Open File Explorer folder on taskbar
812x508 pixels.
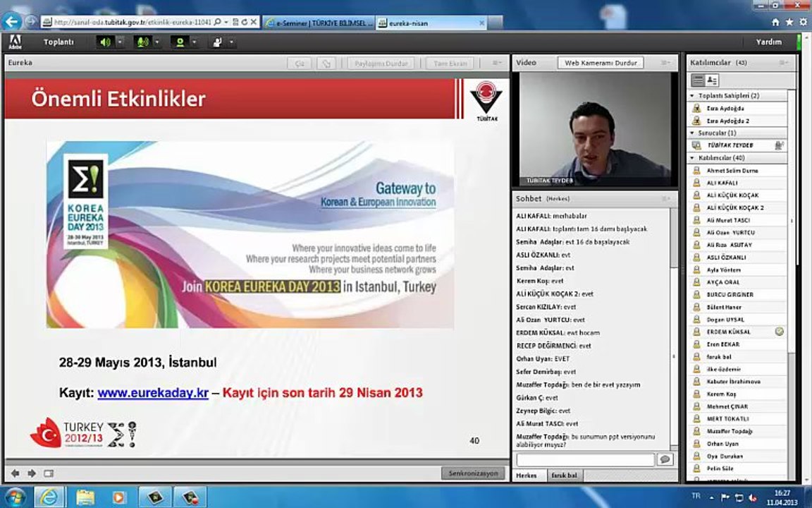[85, 497]
